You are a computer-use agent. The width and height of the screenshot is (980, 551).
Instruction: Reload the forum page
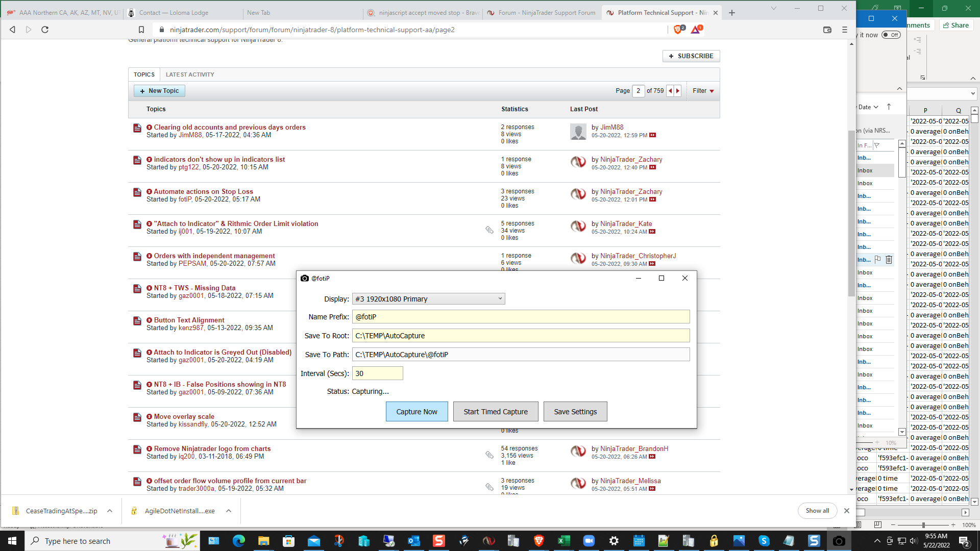point(45,30)
